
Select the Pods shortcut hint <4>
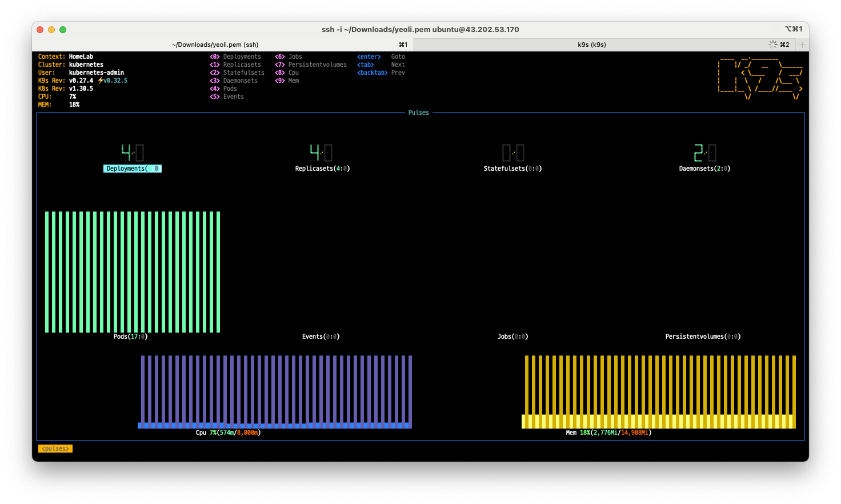[x=223, y=89]
